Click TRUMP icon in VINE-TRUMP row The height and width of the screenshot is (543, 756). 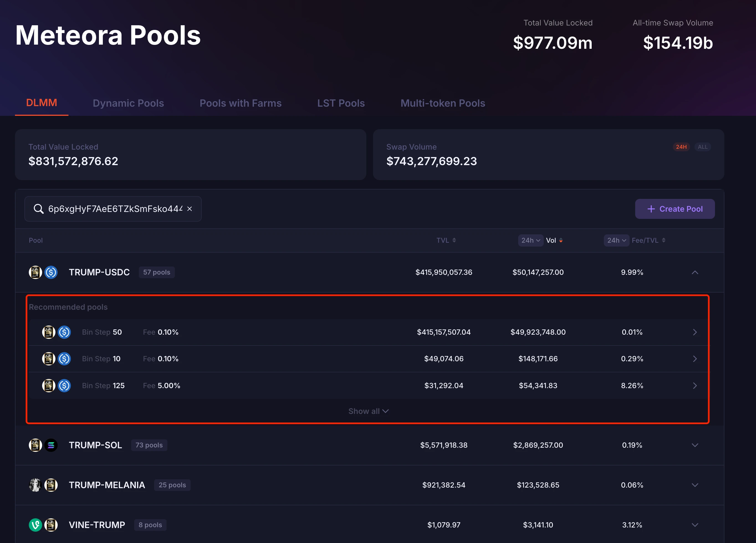[51, 525]
